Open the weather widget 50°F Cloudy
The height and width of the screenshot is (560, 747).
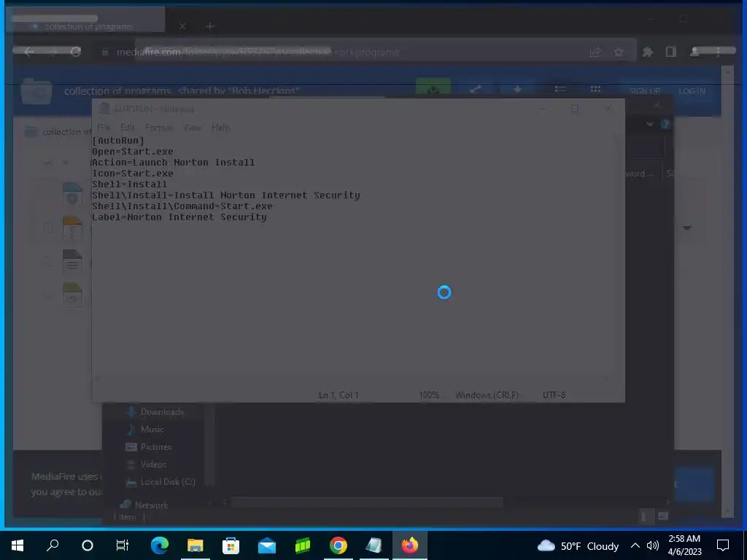click(578, 545)
